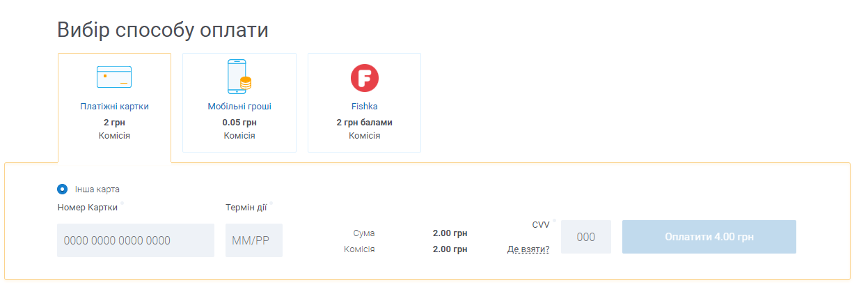Click the 'Сума' amount value 2.00 грн
868x287 pixels.
pyautogui.click(x=450, y=233)
